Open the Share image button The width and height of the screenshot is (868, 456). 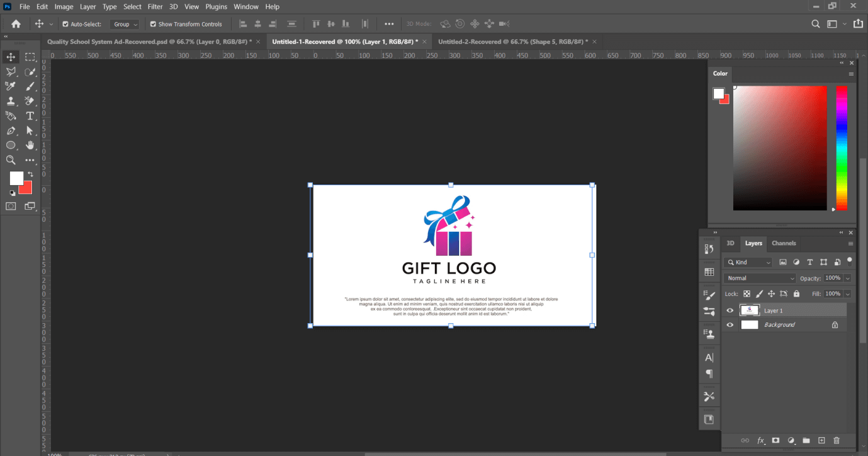tap(858, 24)
